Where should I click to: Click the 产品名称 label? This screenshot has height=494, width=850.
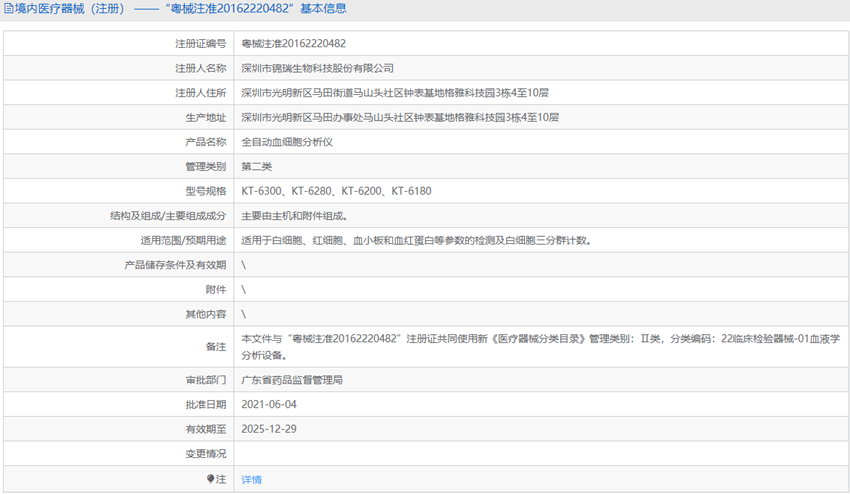pos(205,142)
